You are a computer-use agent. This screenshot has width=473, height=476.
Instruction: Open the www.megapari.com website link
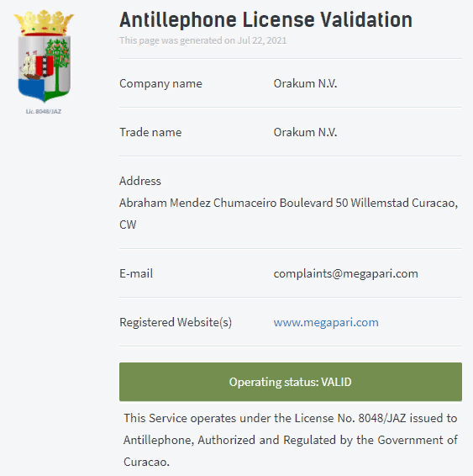point(326,322)
